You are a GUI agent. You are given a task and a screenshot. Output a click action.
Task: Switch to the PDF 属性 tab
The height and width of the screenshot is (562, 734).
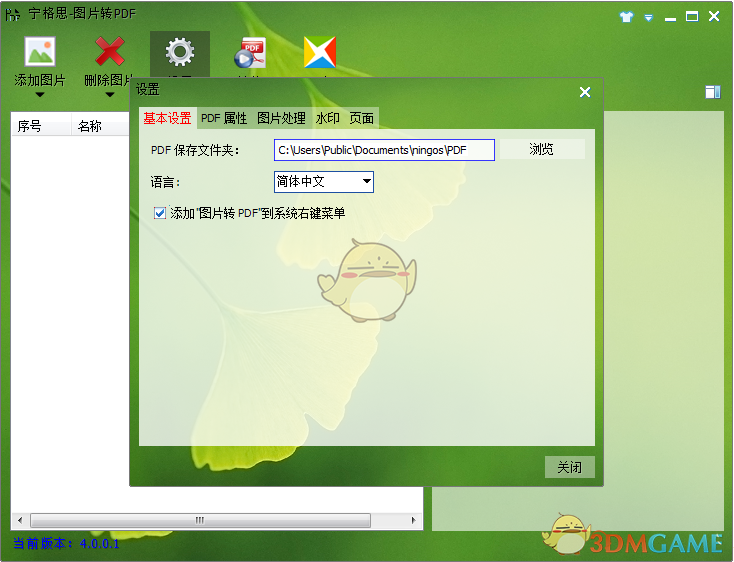(x=224, y=118)
